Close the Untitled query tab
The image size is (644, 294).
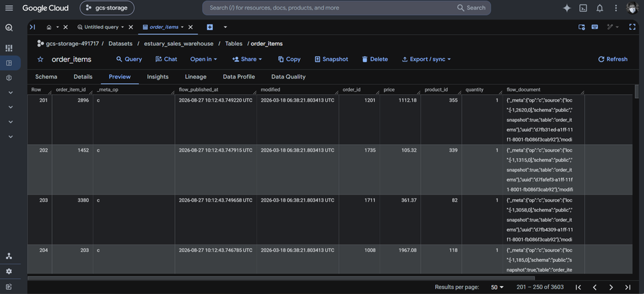[131, 27]
